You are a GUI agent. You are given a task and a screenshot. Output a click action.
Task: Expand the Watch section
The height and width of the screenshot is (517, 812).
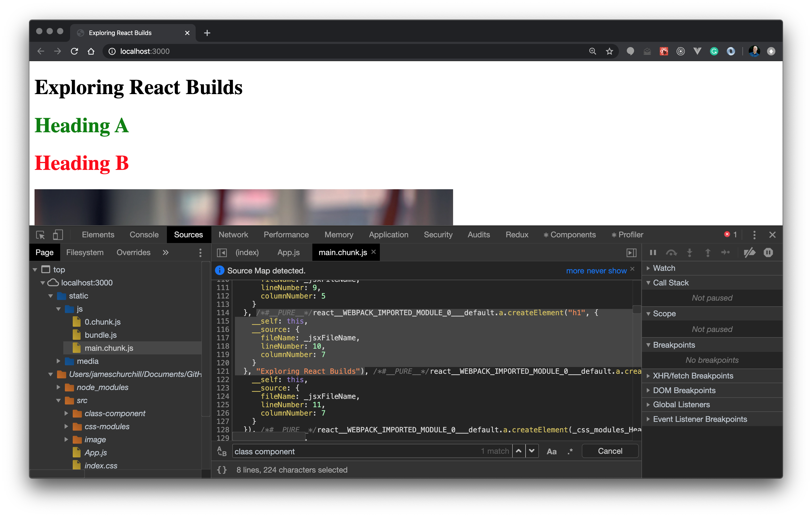(x=664, y=268)
